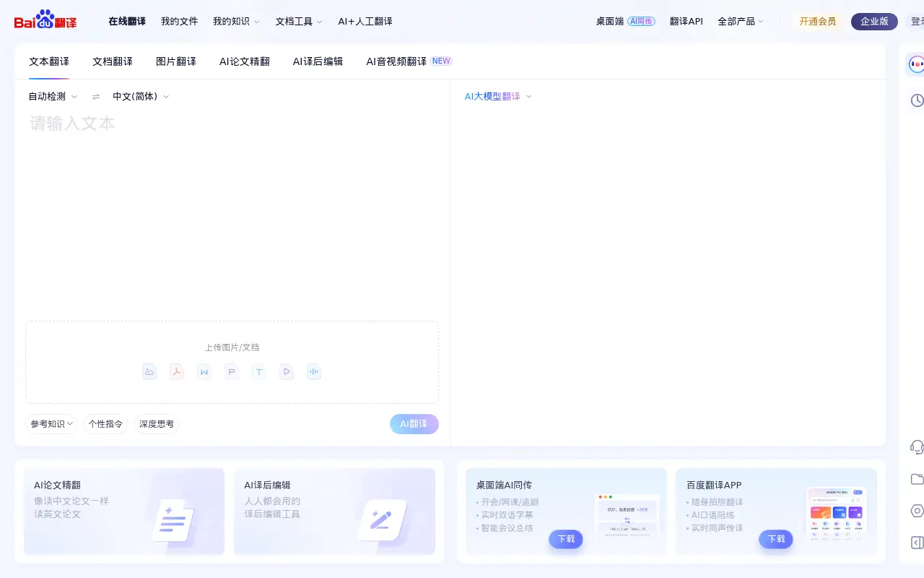This screenshot has width=924, height=578.
Task: Click the swap languages arrows icon
Action: [x=96, y=96]
